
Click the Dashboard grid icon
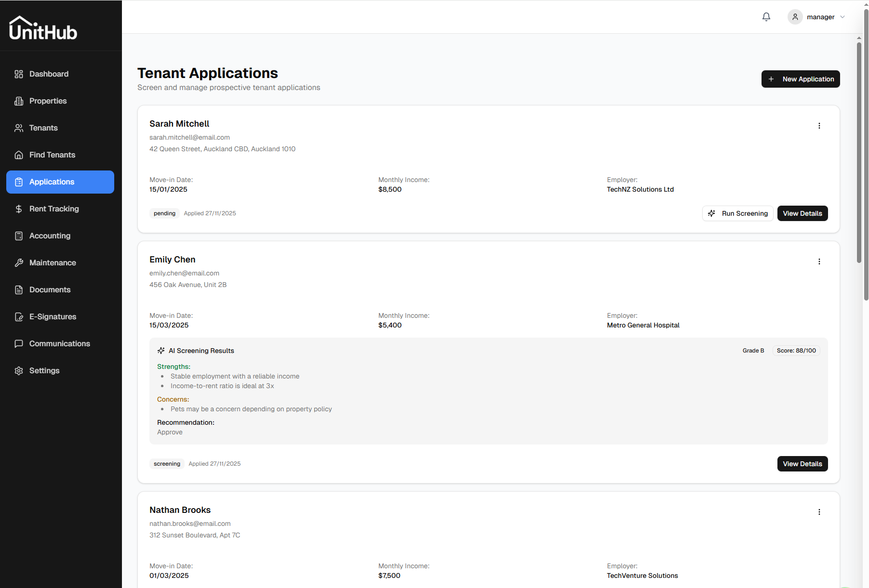(x=19, y=74)
